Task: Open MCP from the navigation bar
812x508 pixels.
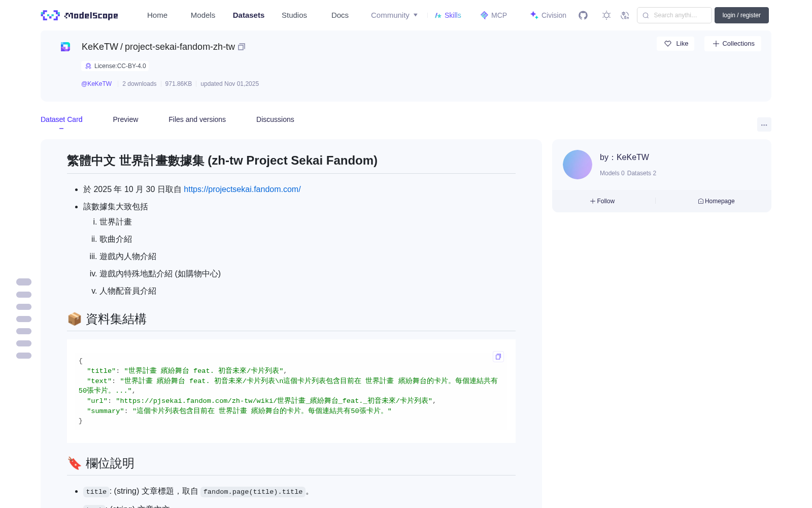Action: click(493, 15)
